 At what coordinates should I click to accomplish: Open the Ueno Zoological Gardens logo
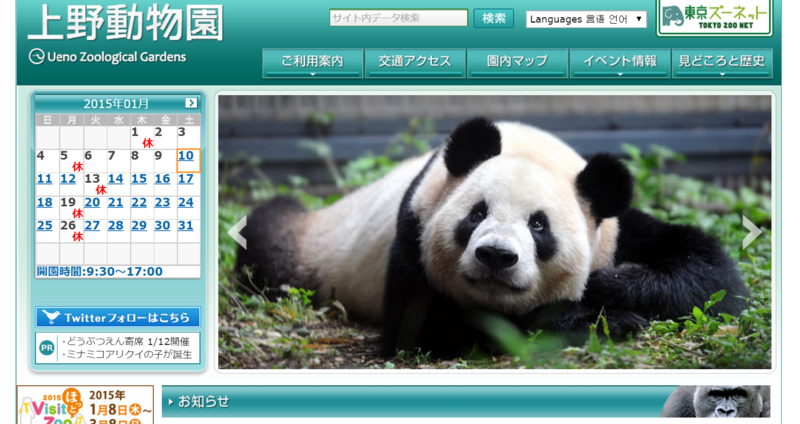coord(108,57)
